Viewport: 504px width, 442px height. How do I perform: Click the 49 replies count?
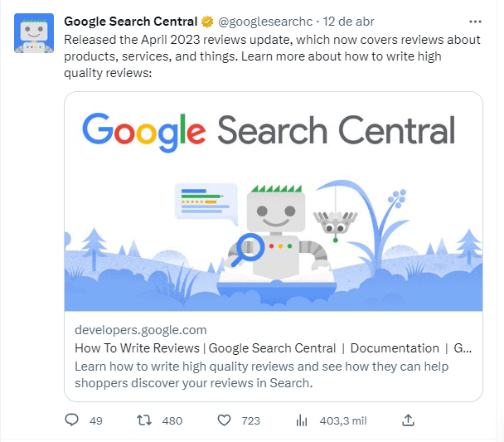pyautogui.click(x=95, y=420)
